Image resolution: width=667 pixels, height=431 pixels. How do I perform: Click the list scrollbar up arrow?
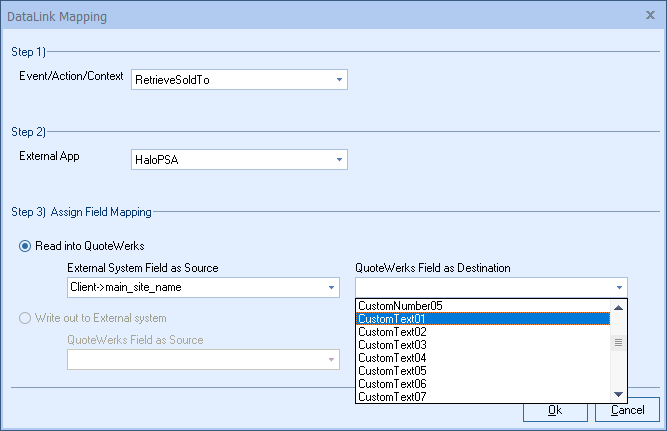click(x=619, y=307)
